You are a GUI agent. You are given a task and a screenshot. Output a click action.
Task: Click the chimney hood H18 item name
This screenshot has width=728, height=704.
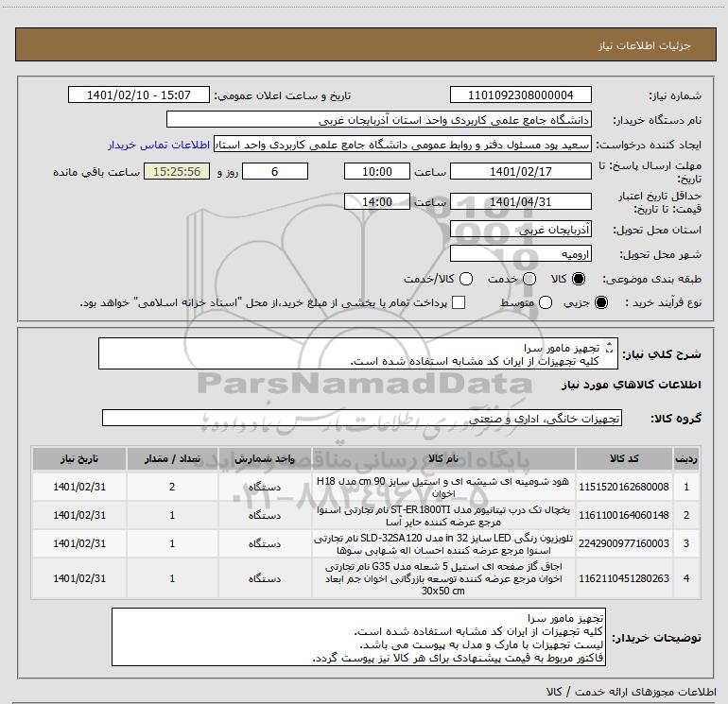(x=443, y=487)
